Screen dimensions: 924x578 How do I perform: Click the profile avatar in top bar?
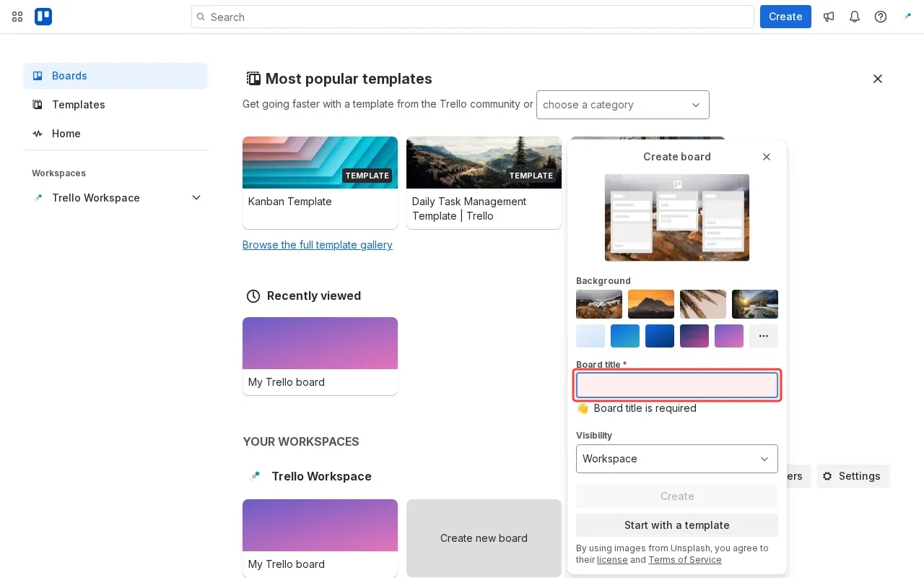pos(907,17)
